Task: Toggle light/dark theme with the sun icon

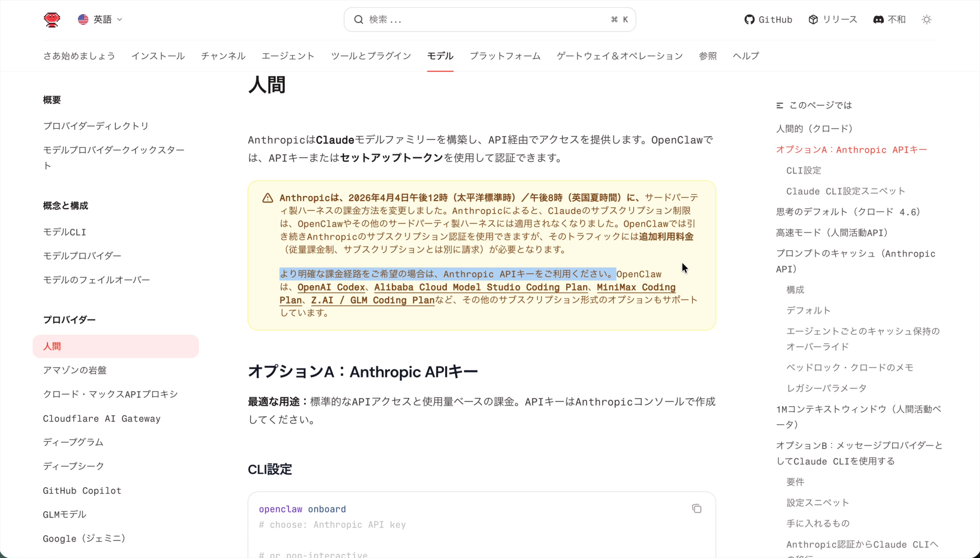Action: click(927, 19)
